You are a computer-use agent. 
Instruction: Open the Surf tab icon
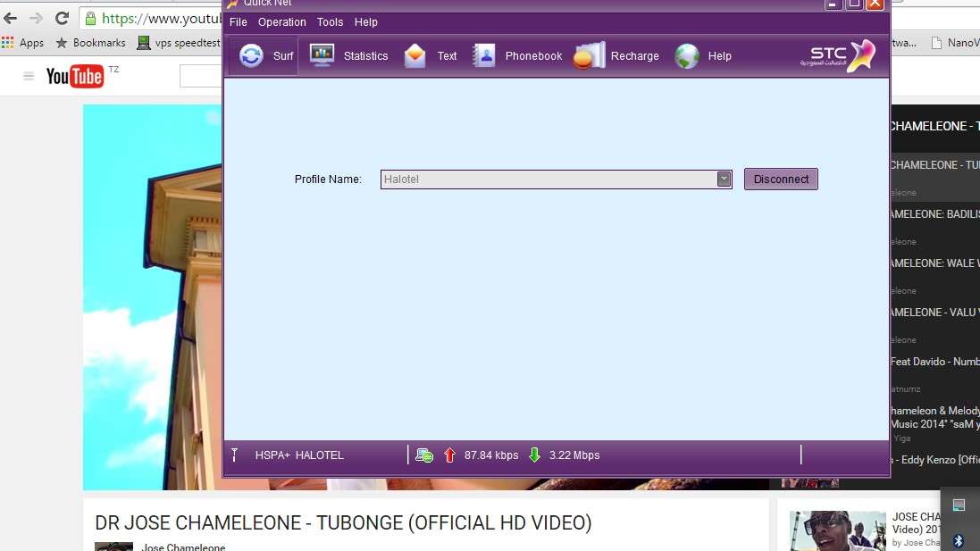[251, 55]
